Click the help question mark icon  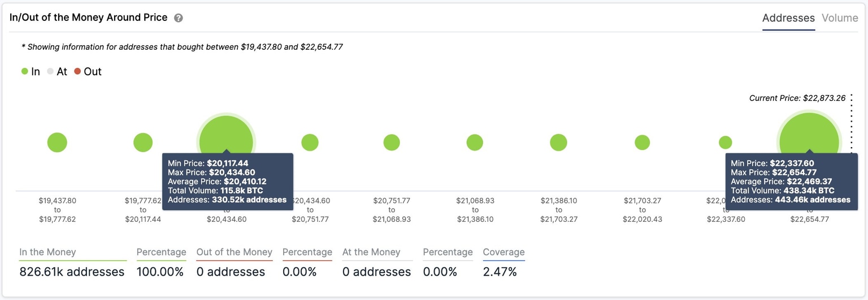click(179, 18)
